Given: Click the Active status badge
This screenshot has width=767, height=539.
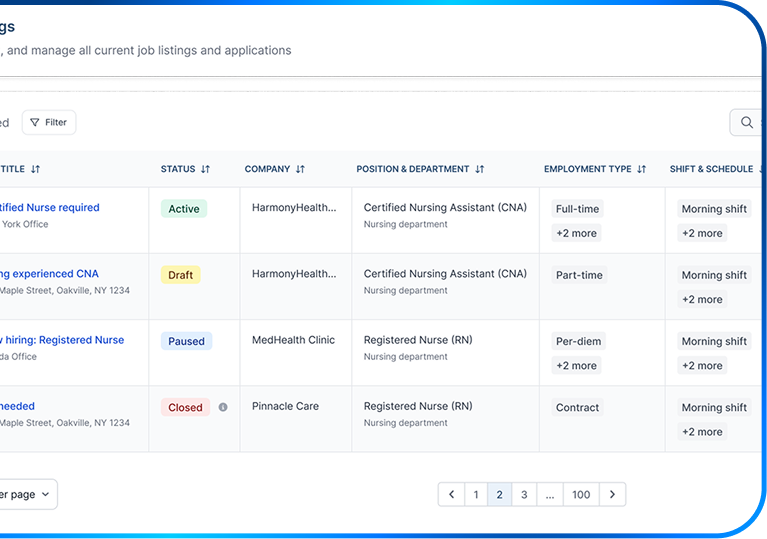Looking at the screenshot, I should point(184,209).
